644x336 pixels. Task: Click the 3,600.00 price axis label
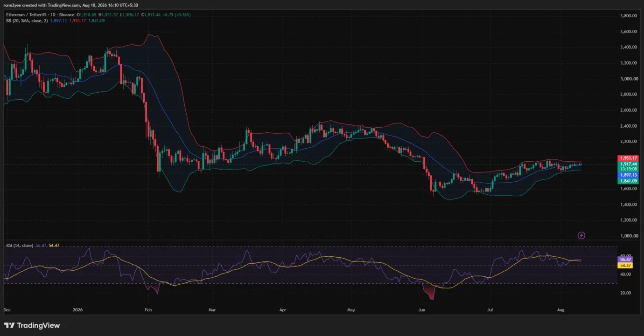click(629, 32)
